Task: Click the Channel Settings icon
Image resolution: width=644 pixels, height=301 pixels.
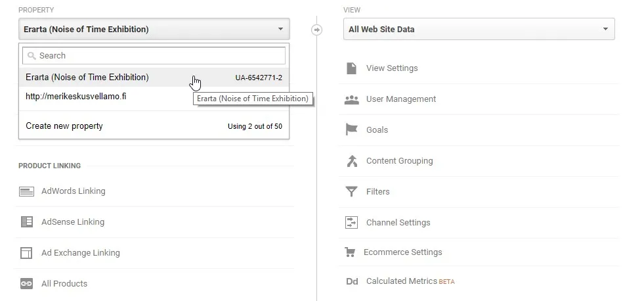Action: point(352,222)
